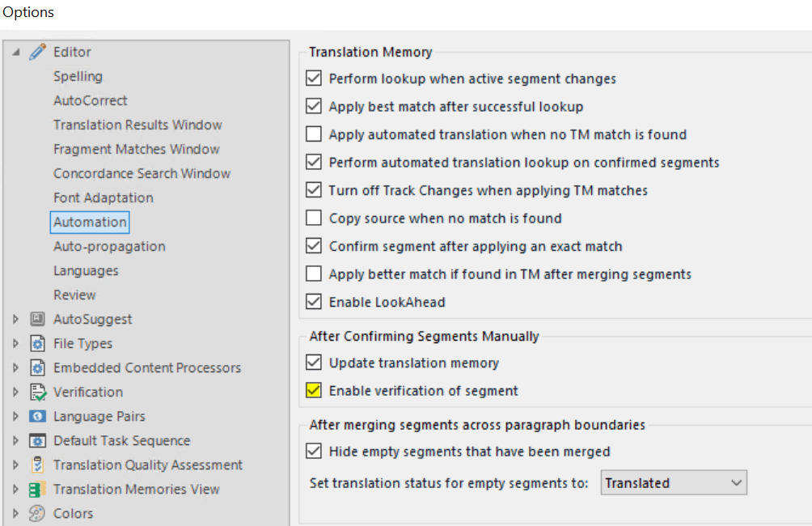
Task: Toggle the highlighted Enable verification of segment checkbox
Action: [313, 390]
